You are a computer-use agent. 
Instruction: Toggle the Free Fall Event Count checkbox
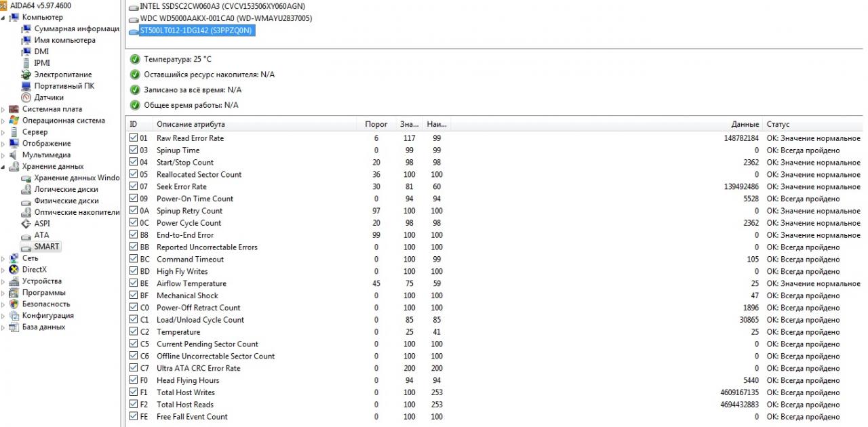click(x=133, y=417)
